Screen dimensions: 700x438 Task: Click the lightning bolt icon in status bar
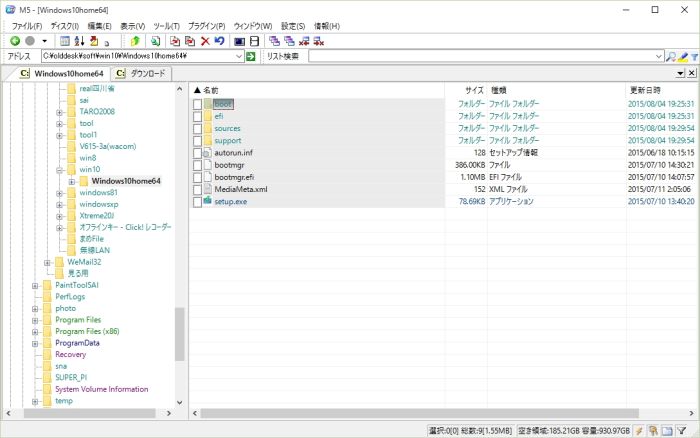[x=639, y=430]
